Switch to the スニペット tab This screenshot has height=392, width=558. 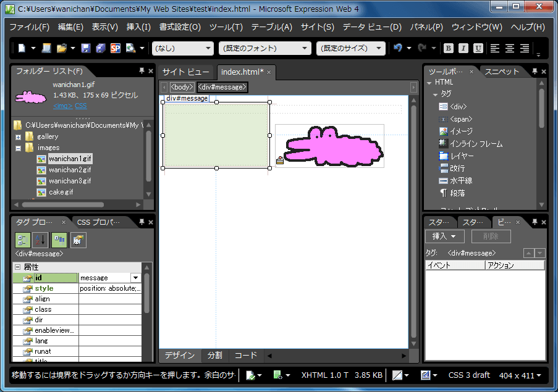tap(502, 72)
